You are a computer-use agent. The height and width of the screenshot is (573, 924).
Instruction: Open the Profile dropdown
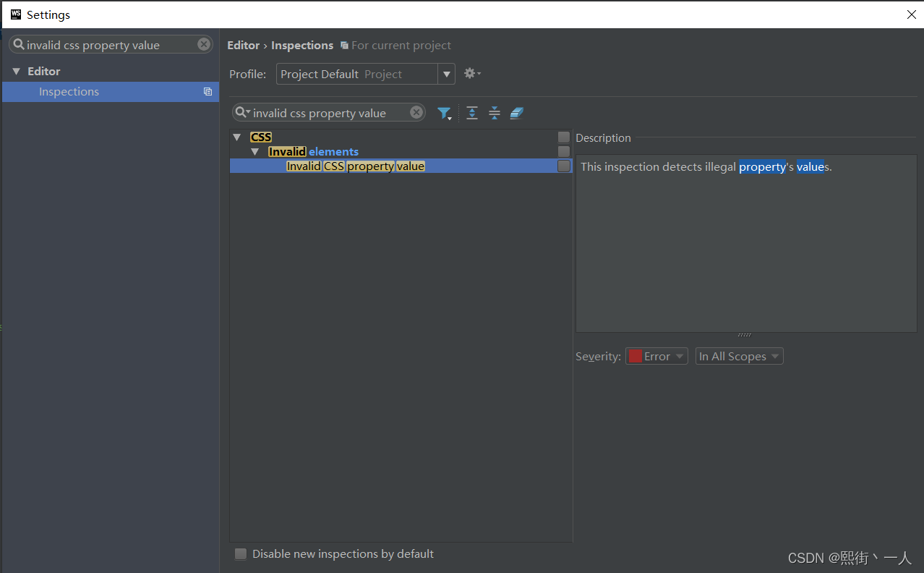tap(446, 74)
